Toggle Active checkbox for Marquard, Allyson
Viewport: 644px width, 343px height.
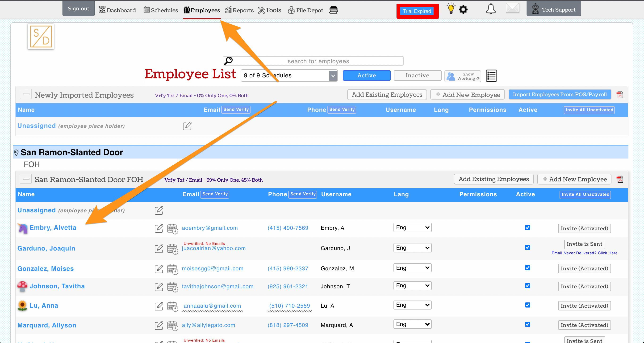[527, 325]
